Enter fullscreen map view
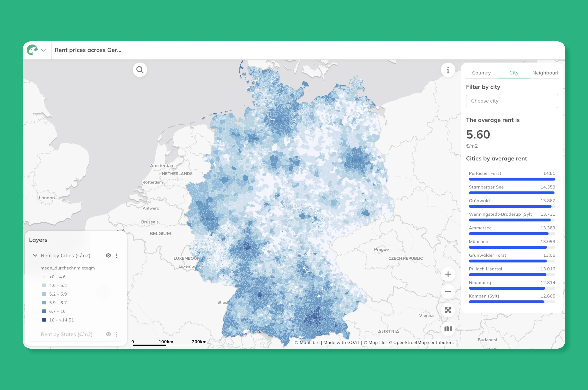Screen dimensions: 588x390 (448, 310)
